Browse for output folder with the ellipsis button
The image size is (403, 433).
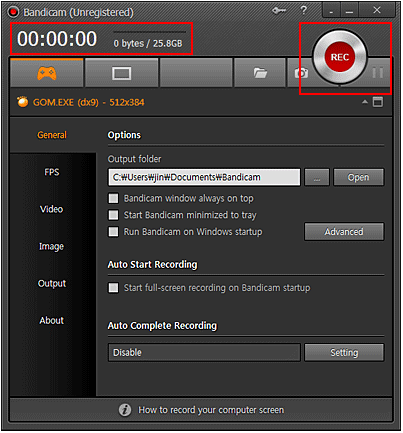317,177
